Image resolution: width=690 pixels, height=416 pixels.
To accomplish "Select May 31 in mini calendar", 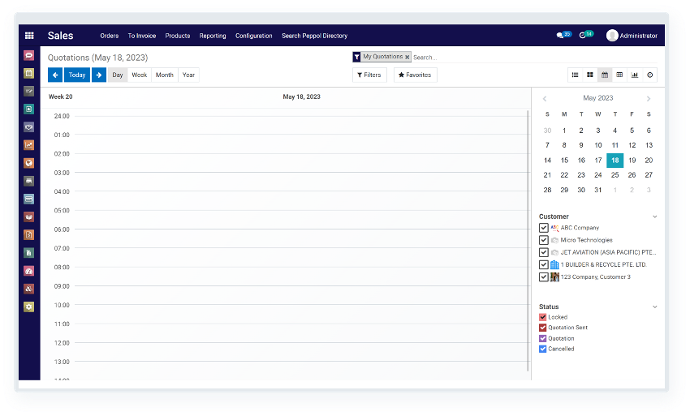I will pos(598,190).
